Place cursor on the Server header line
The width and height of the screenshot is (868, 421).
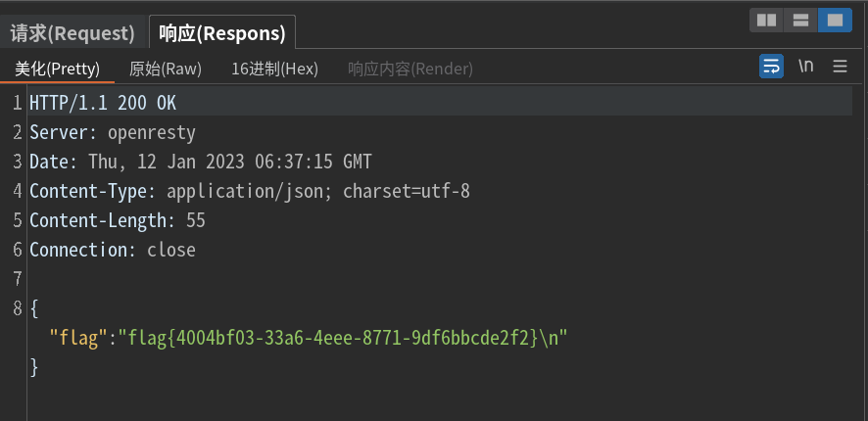(113, 132)
